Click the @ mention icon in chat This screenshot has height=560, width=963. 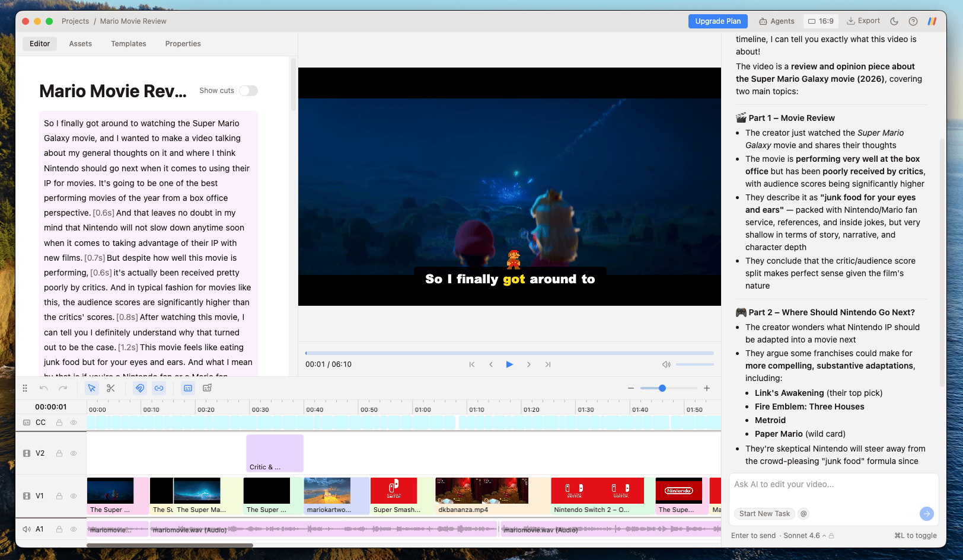pyautogui.click(x=803, y=514)
